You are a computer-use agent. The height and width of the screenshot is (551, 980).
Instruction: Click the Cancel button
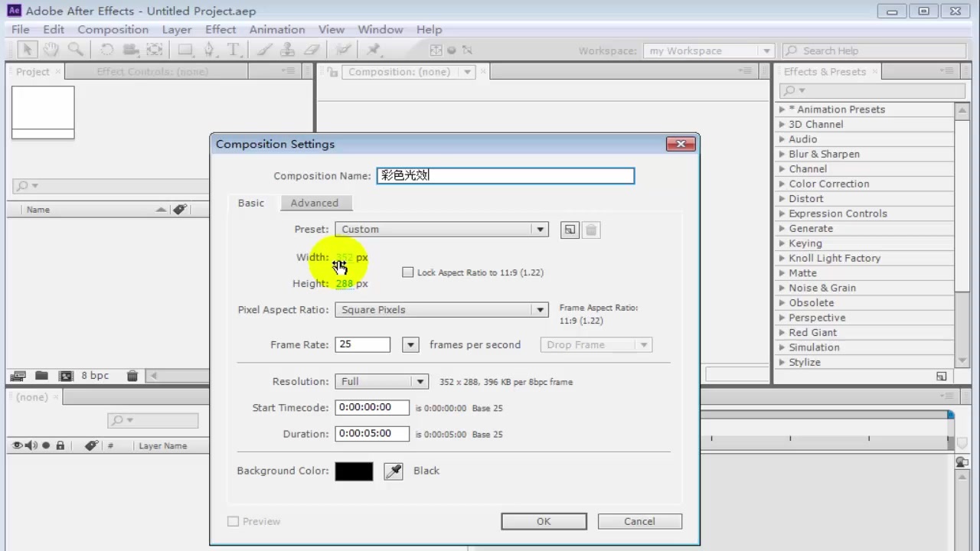pos(639,521)
